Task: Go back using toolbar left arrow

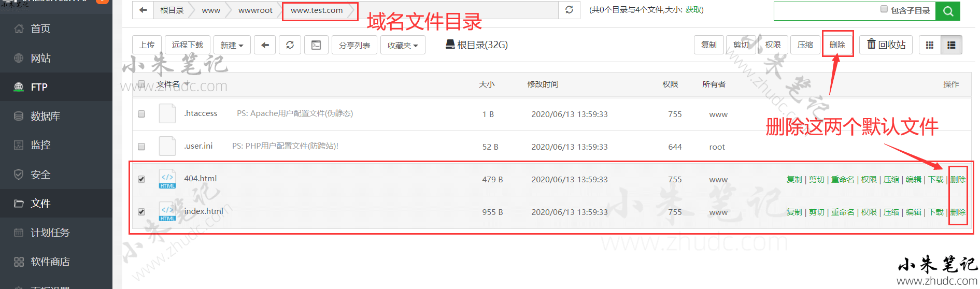Action: click(x=265, y=45)
